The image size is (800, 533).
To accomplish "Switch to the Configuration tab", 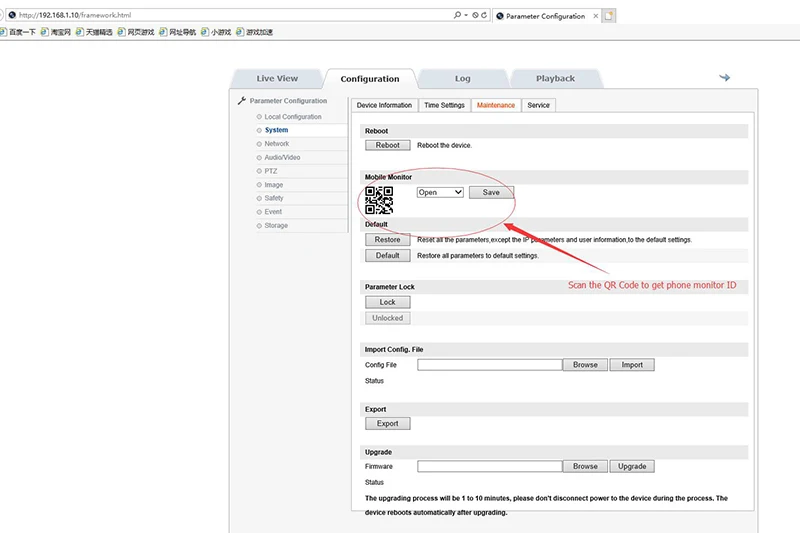I will click(370, 79).
